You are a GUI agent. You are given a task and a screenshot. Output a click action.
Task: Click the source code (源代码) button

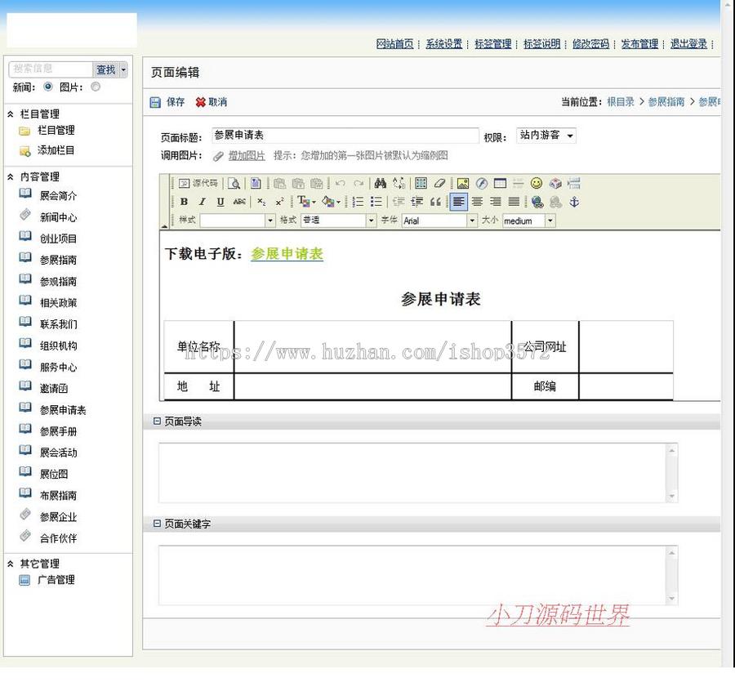[198, 183]
